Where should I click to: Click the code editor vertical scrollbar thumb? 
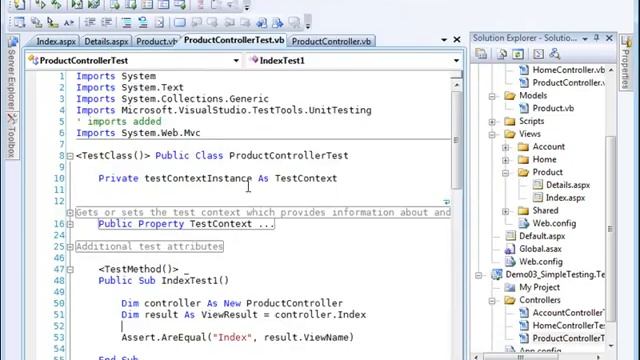point(456,140)
